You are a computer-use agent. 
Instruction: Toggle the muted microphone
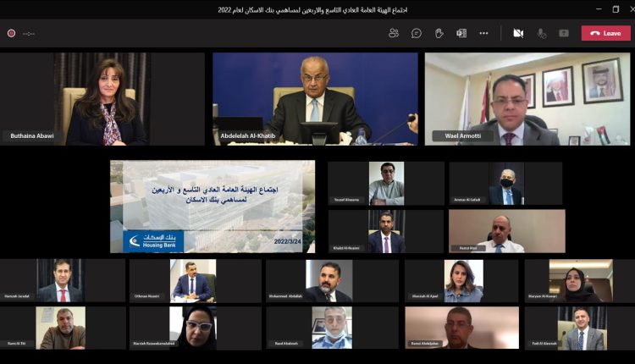[x=542, y=33]
